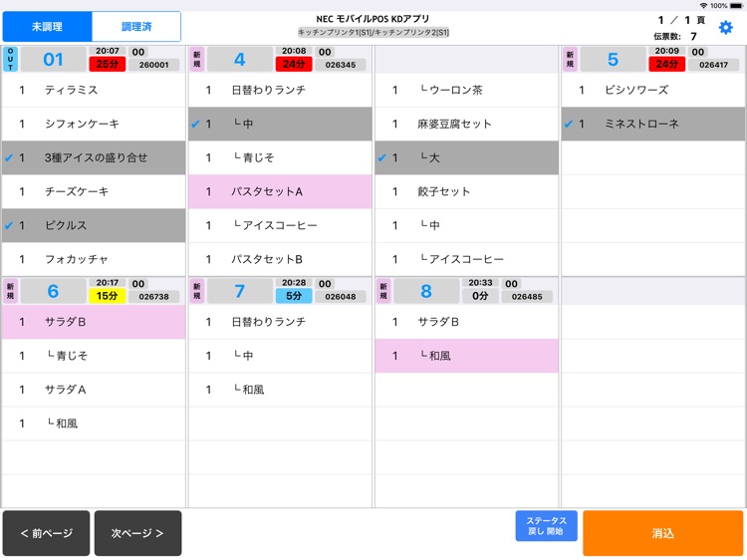Click the yellow 15分 timer on order 6

click(x=108, y=296)
